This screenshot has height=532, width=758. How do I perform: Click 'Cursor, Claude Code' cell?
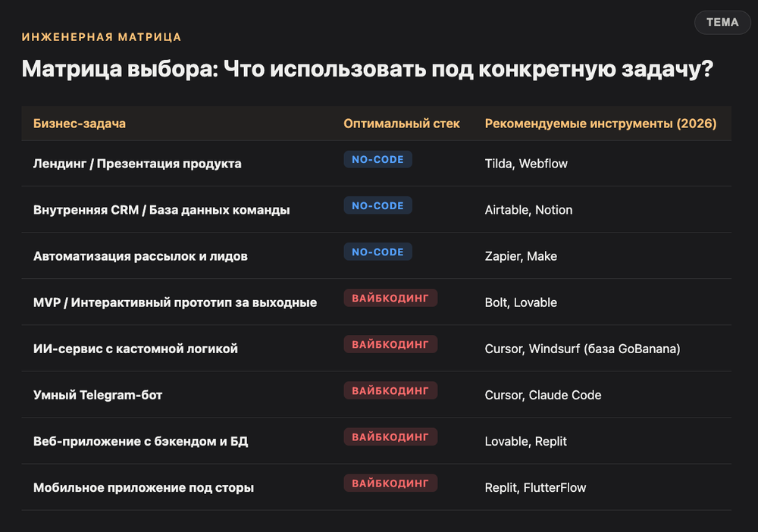[543, 396]
